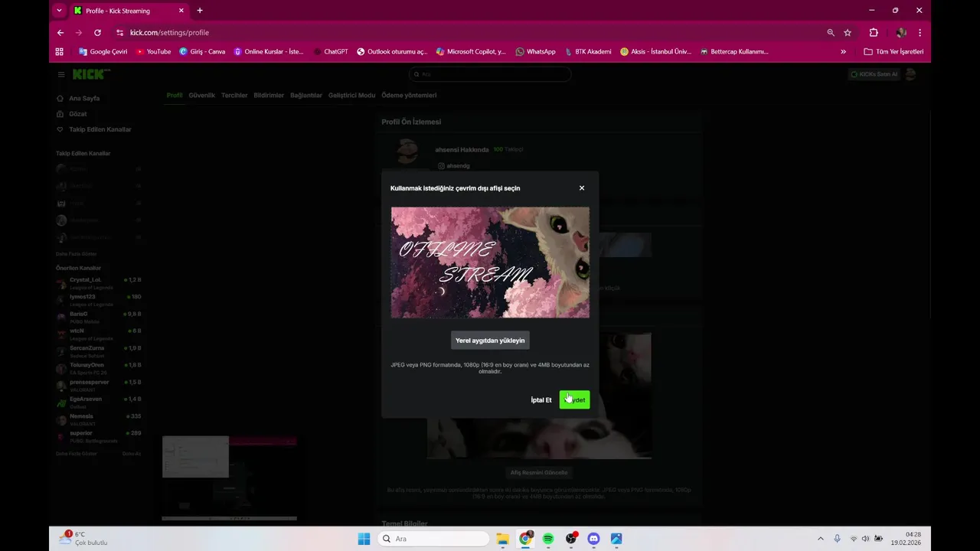The image size is (980, 551).
Task: Open Windows Start menu
Action: pyautogui.click(x=364, y=539)
